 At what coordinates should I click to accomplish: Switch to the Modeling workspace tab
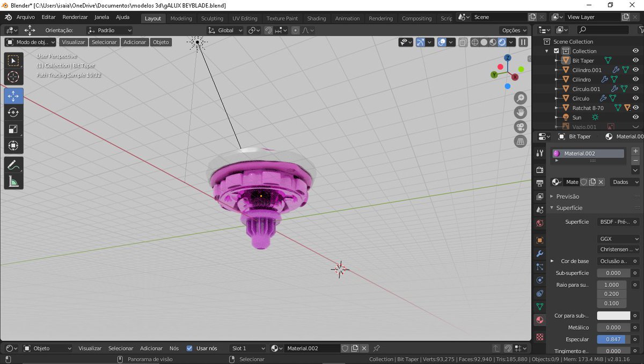[181, 18]
